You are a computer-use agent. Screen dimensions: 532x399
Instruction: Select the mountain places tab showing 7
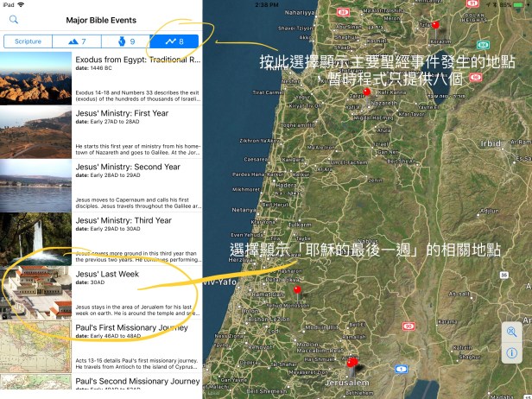76,41
